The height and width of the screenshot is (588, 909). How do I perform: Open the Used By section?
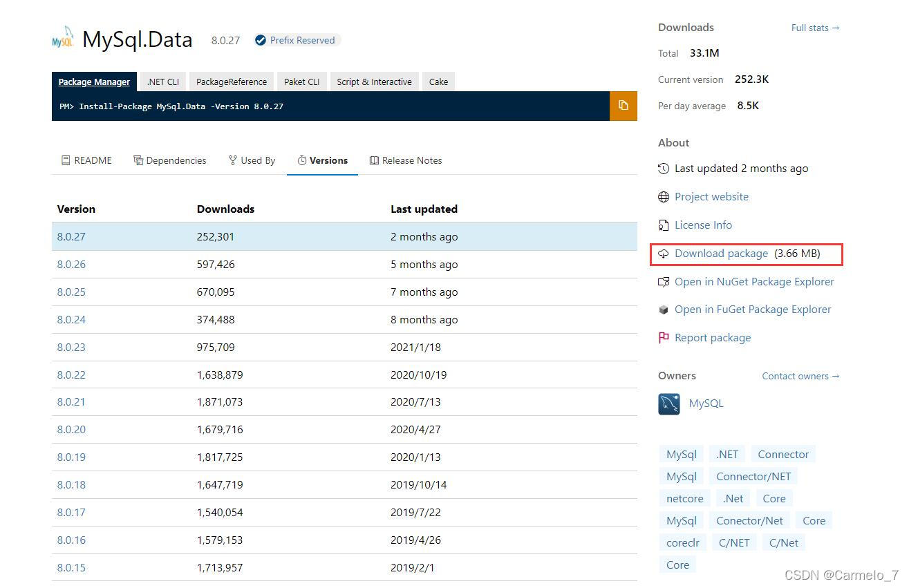pyautogui.click(x=252, y=160)
